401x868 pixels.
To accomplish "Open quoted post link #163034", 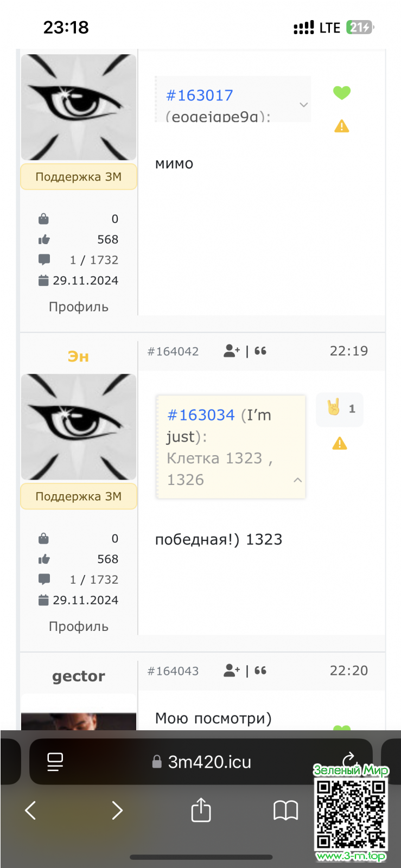I will [x=201, y=415].
